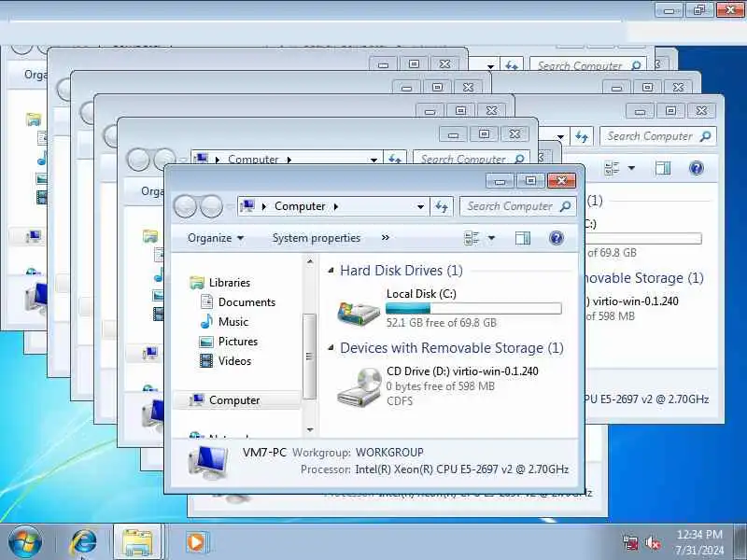Select CD Drive (D:) virtio-win icon
Viewport: 747px width, 560px height.
click(x=359, y=386)
